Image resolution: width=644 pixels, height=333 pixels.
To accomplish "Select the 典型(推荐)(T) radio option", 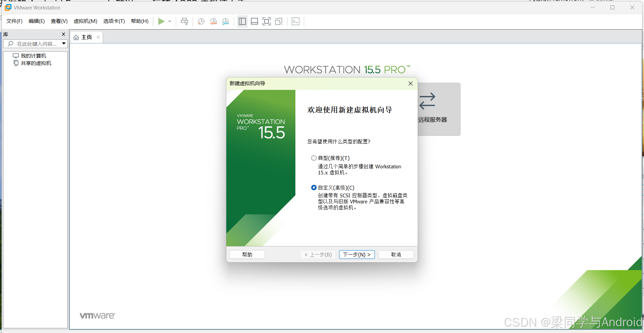I will pos(314,158).
